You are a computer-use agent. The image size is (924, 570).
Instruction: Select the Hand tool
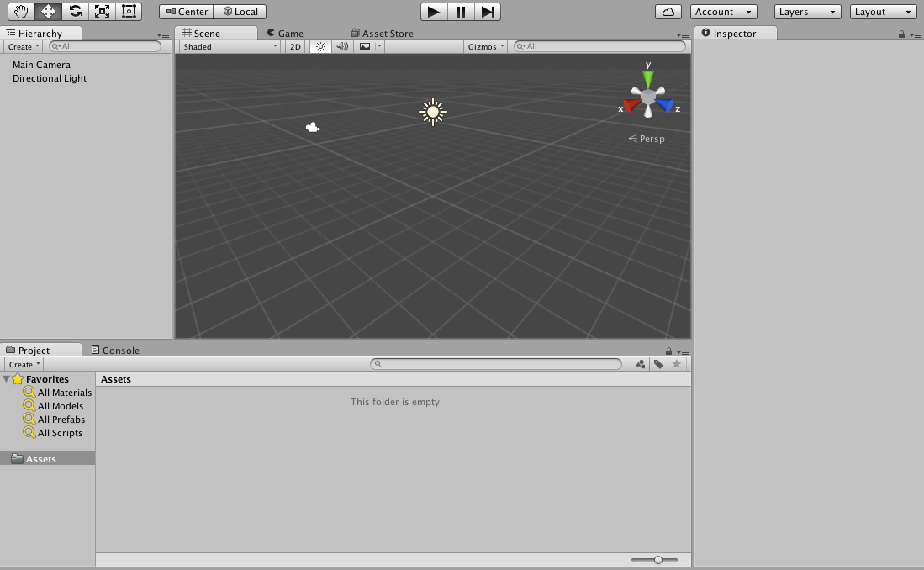(21, 12)
